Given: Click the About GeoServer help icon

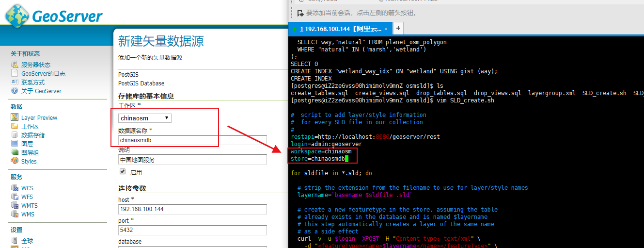Looking at the screenshot, I should 15,91.
